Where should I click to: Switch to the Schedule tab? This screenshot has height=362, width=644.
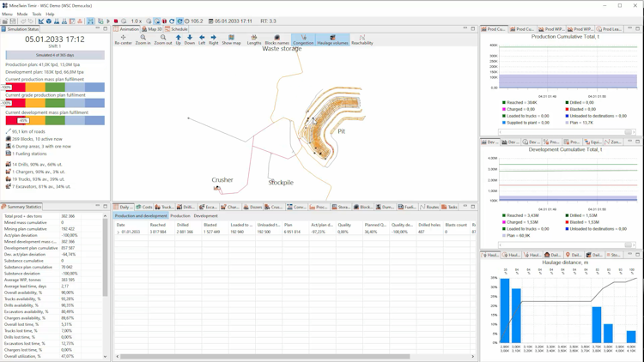[x=176, y=29]
